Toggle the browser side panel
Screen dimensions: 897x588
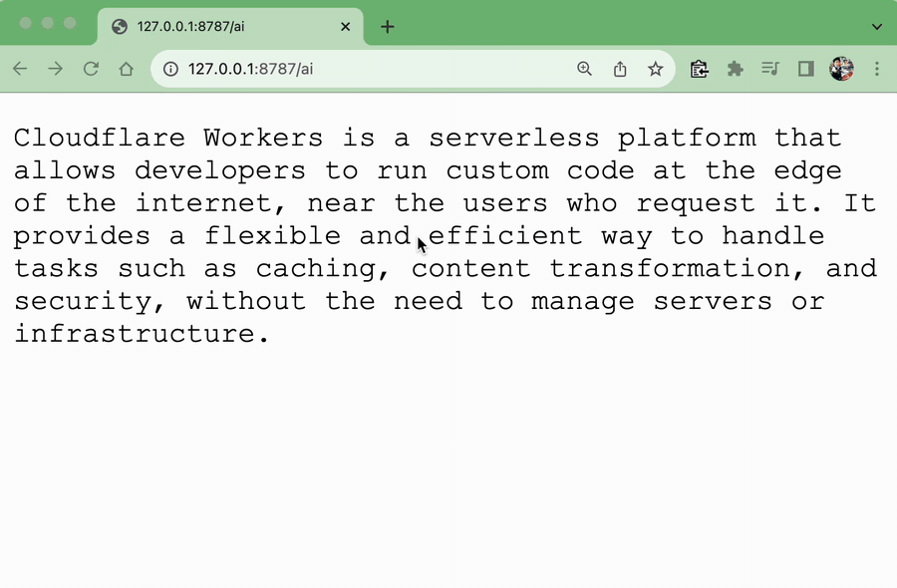(x=806, y=69)
